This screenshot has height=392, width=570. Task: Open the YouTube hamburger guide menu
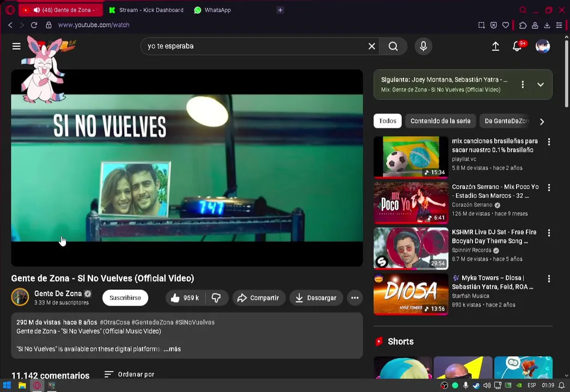point(16,46)
